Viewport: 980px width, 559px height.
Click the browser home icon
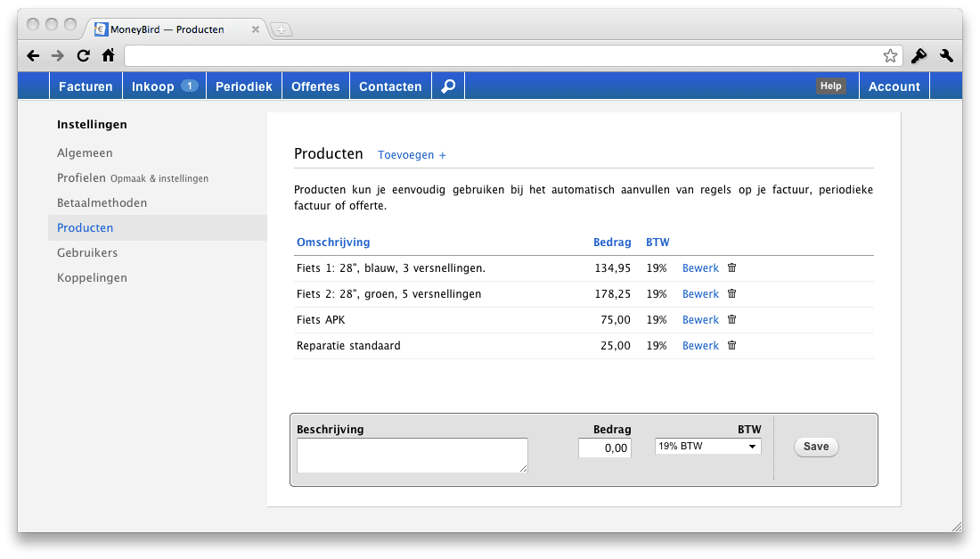[x=108, y=56]
